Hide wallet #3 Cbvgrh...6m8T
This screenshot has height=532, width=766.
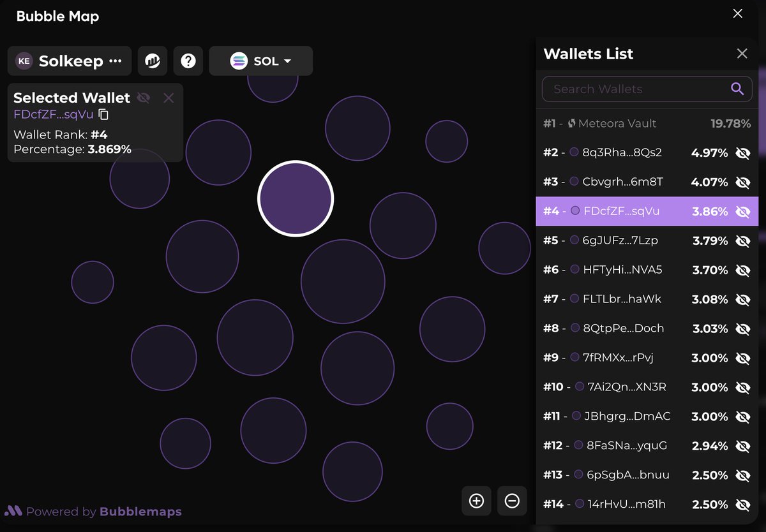[742, 182]
